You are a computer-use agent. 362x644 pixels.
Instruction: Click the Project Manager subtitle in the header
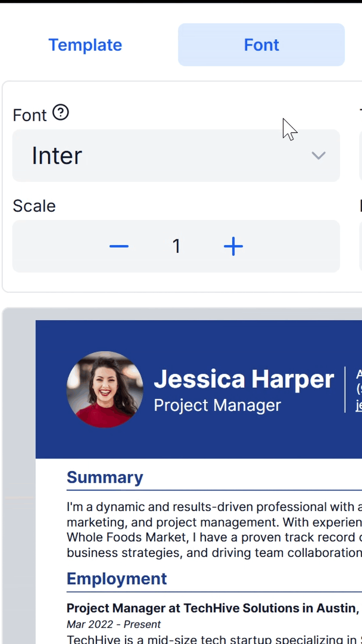pos(217,405)
